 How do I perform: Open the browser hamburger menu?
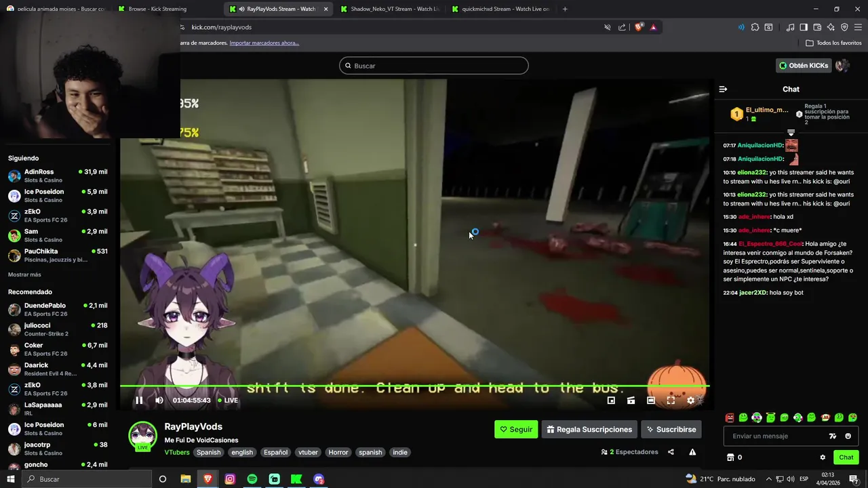[x=858, y=27]
